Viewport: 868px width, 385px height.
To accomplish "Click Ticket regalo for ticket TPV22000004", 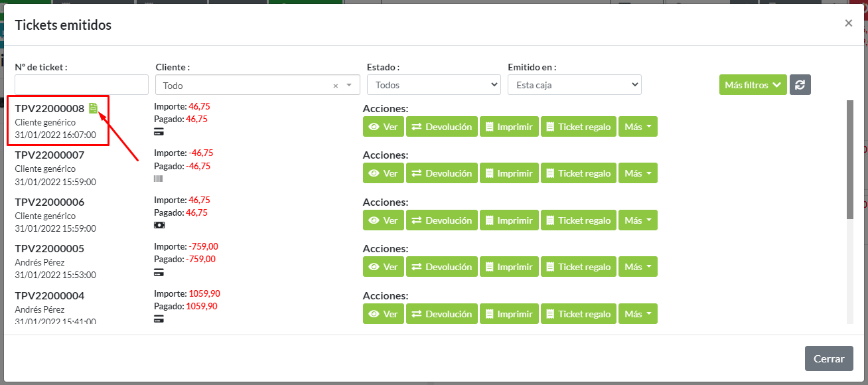I will click(x=577, y=314).
